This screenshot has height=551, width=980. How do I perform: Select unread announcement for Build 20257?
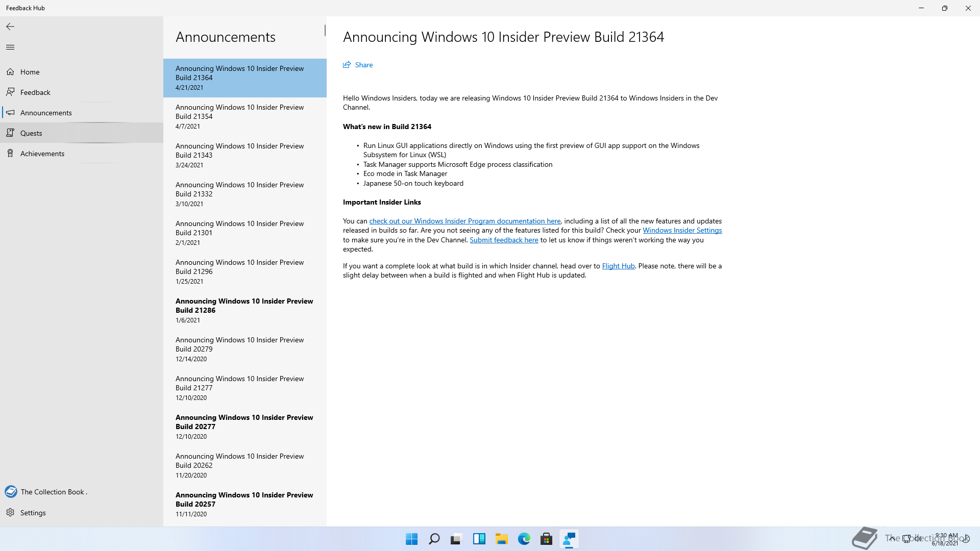click(245, 505)
